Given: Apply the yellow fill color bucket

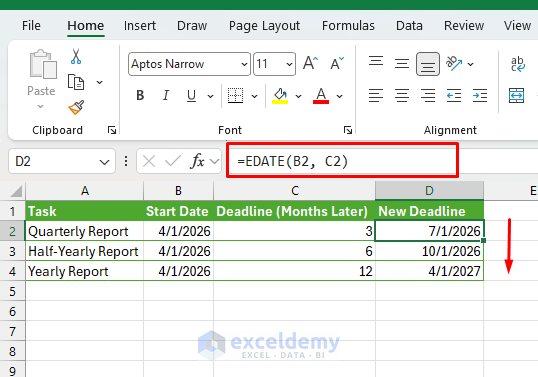Looking at the screenshot, I should tap(280, 95).
